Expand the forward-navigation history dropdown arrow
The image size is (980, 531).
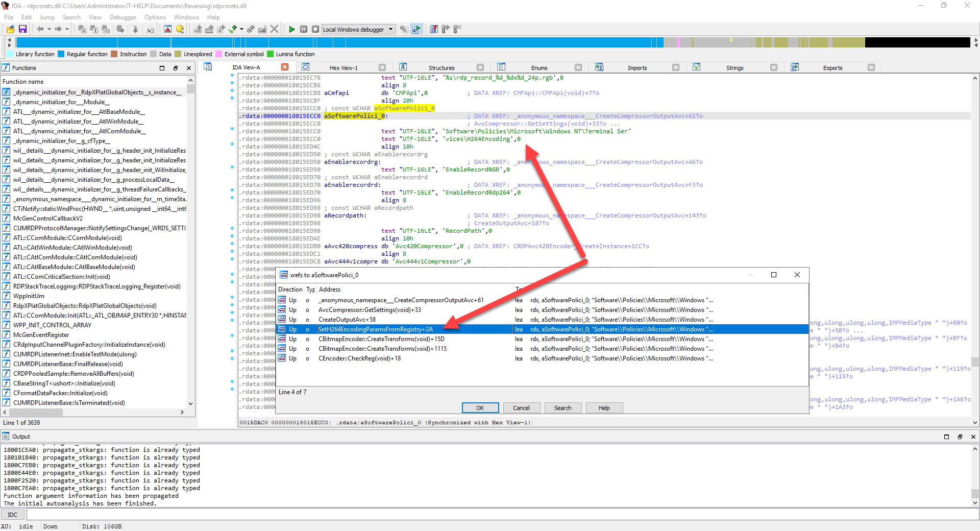67,29
